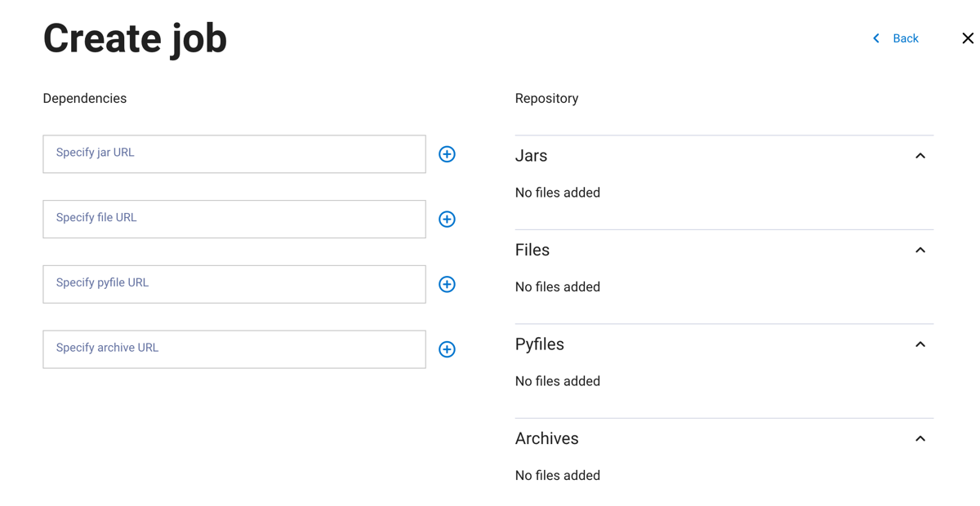Click the left chevron icon beside Back
Screen dimensions: 980x506
tap(876, 38)
